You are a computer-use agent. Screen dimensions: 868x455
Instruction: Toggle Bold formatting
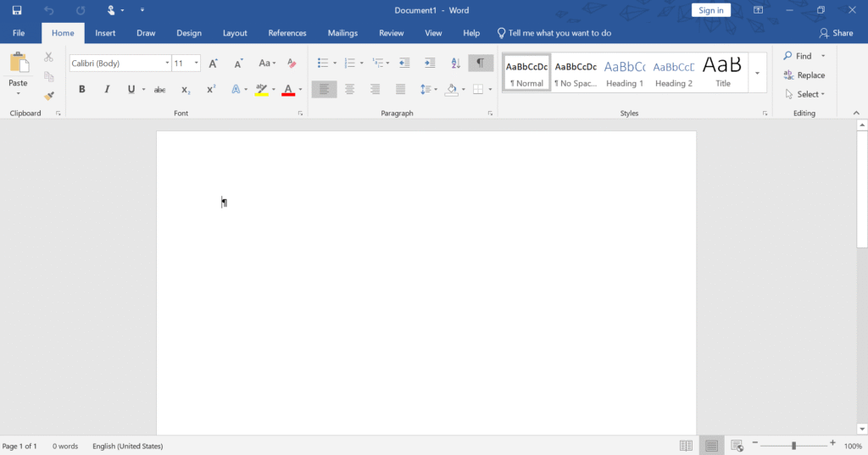click(82, 90)
